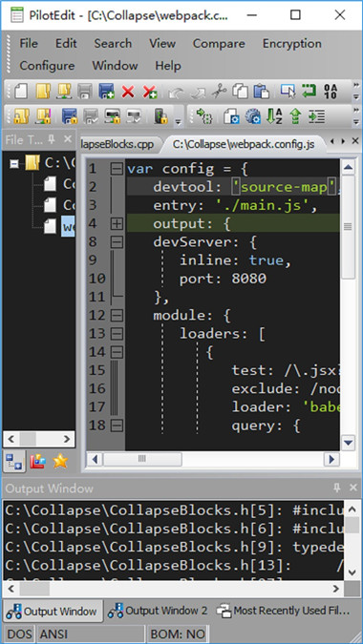Click the hex mode 0A10 icon
The image size is (363, 644).
331,92
